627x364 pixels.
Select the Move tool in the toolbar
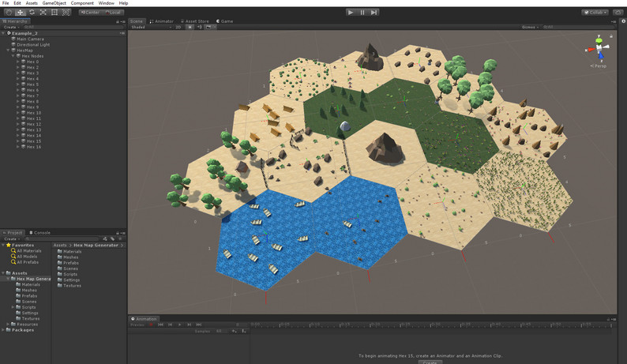[21, 13]
